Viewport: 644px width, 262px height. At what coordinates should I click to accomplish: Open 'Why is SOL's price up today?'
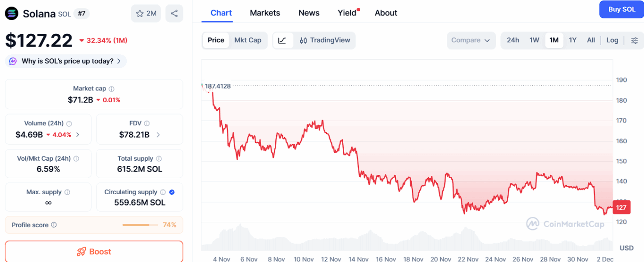66,61
